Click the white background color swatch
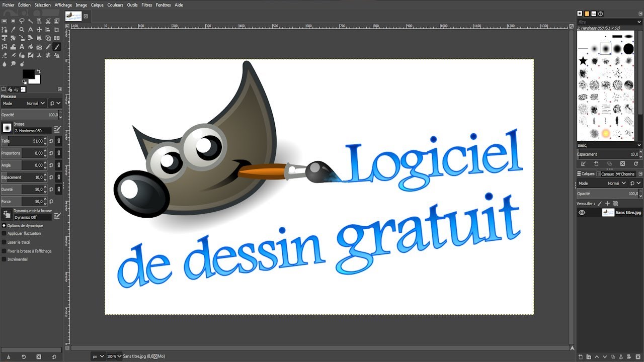 [x=37, y=80]
